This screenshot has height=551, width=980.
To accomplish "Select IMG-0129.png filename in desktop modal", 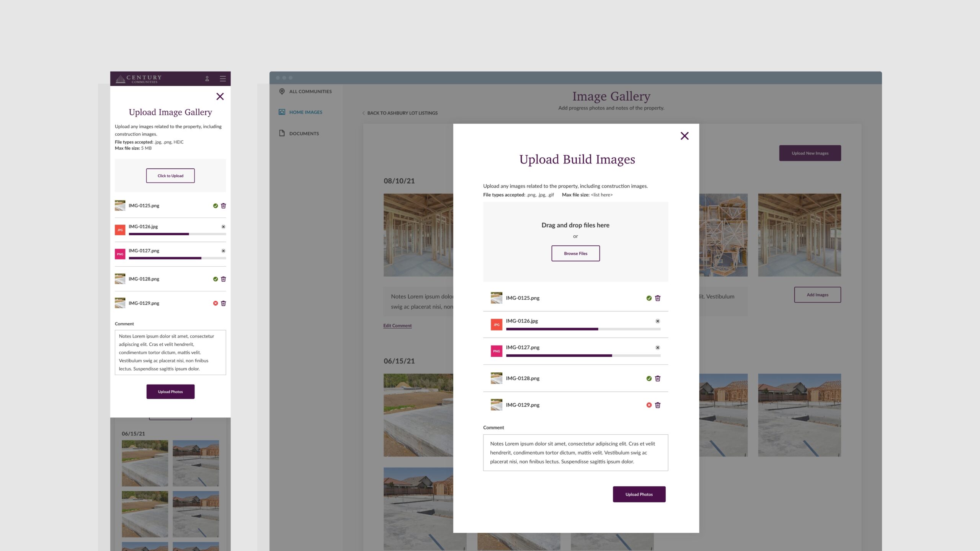I will [523, 405].
